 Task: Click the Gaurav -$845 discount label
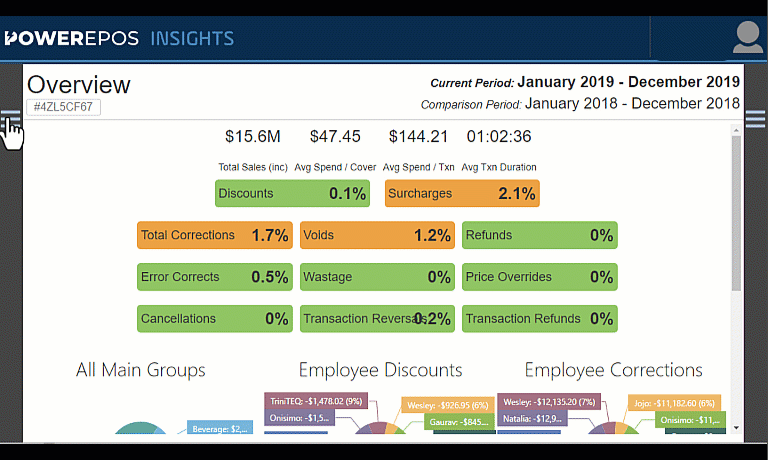point(458,422)
